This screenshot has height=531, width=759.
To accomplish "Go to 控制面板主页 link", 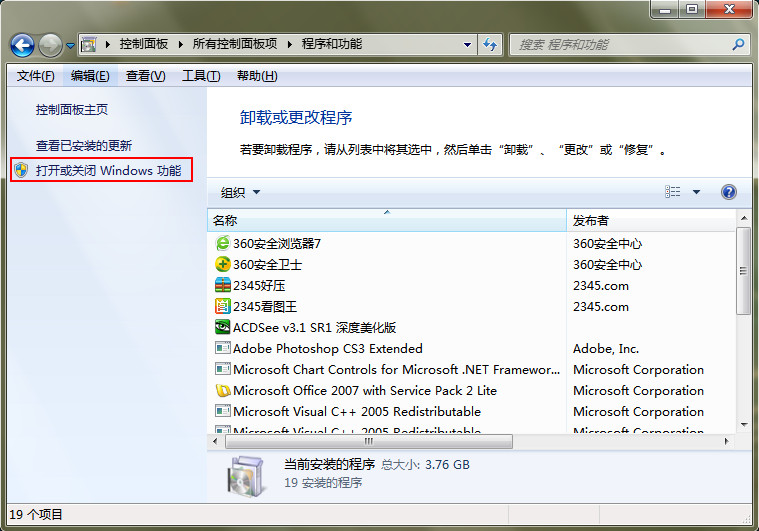I will tap(72, 109).
